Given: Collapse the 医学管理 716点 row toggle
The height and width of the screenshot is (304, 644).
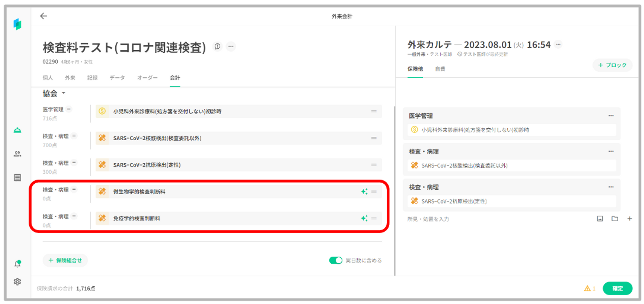Looking at the screenshot, I should pos(69,109).
